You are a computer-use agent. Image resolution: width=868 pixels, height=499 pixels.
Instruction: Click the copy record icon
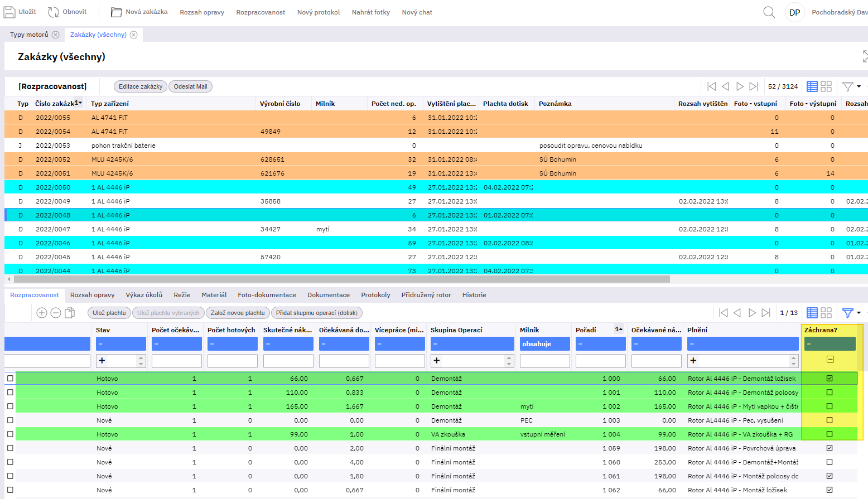[x=70, y=313]
